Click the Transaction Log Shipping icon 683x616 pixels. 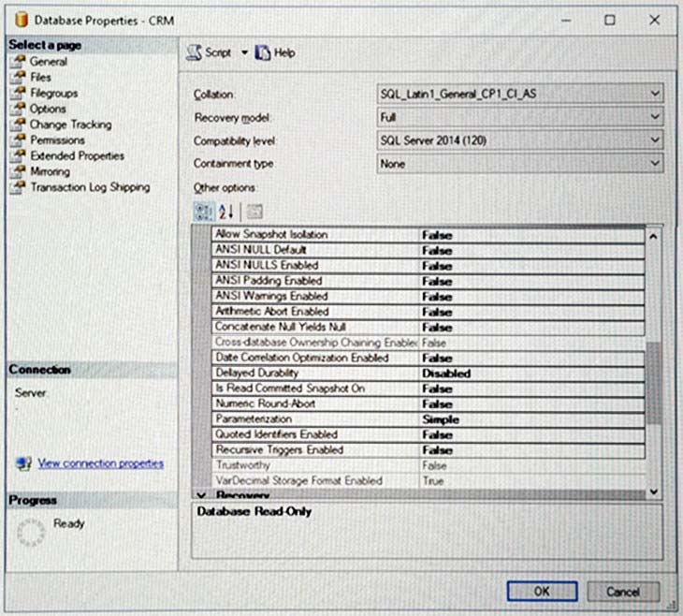click(x=19, y=187)
